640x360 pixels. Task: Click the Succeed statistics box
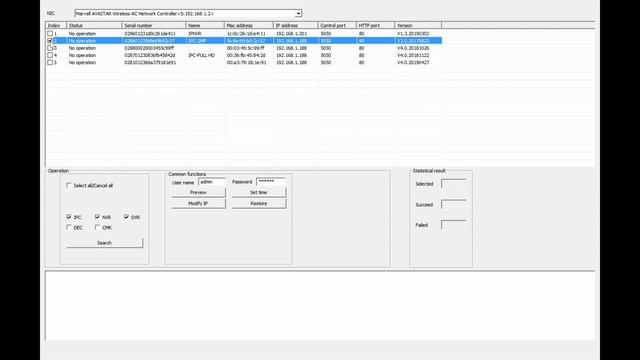(453, 204)
